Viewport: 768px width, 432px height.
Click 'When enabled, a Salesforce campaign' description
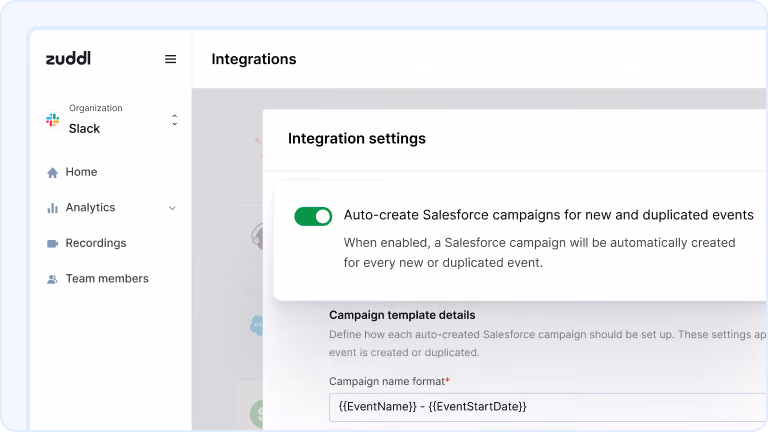539,253
